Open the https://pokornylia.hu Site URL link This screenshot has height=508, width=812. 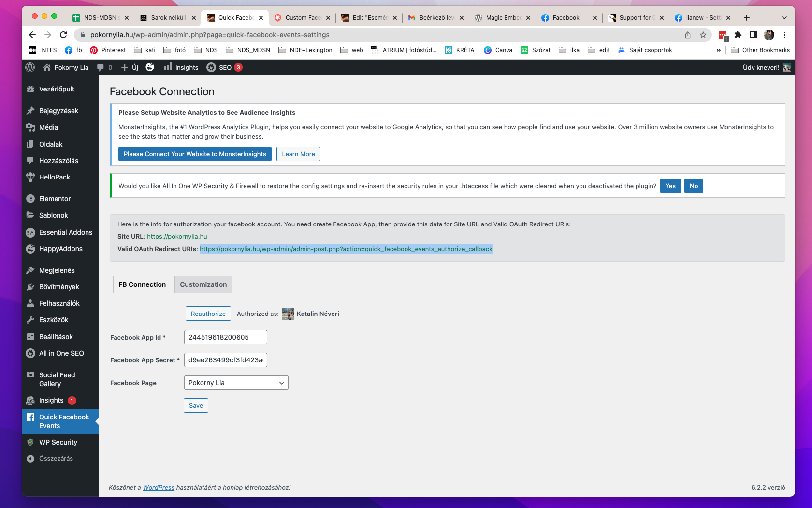pyautogui.click(x=177, y=236)
